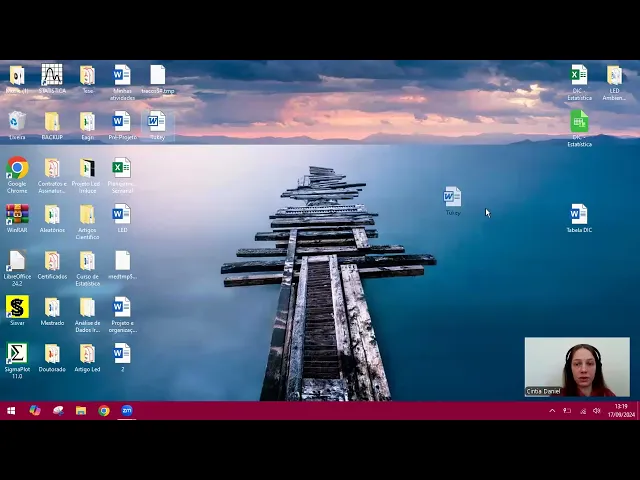The image size is (640, 480).
Task: Open the STATISTICA shortcut
Action: point(52,79)
